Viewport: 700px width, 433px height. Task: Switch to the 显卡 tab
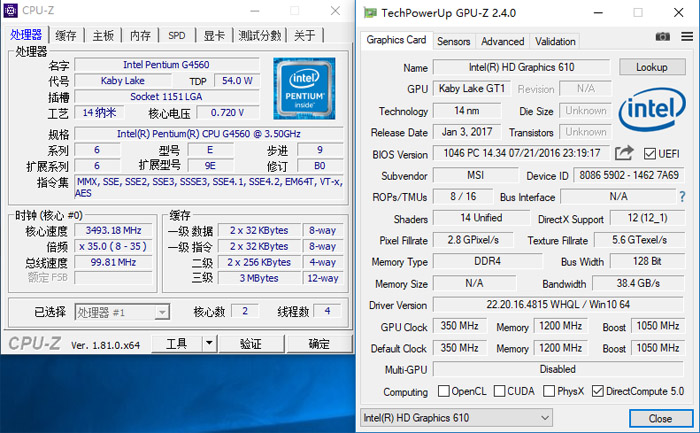[x=214, y=35]
